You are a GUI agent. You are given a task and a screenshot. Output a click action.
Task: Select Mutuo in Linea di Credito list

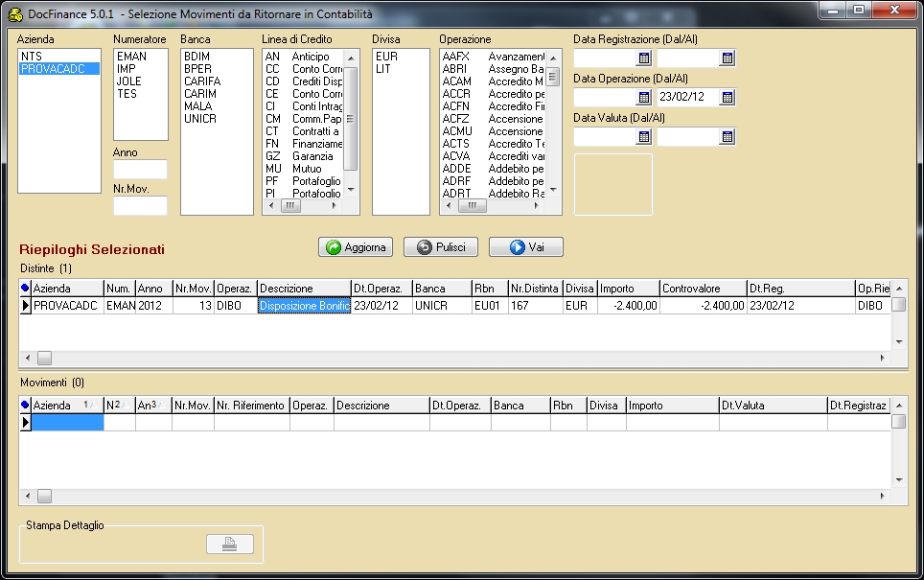tap(307, 169)
